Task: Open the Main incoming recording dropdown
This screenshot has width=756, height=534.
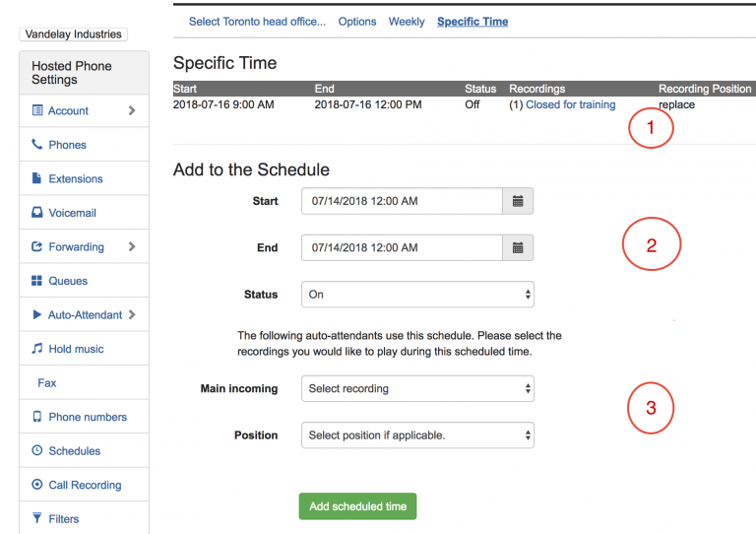Action: tap(417, 388)
